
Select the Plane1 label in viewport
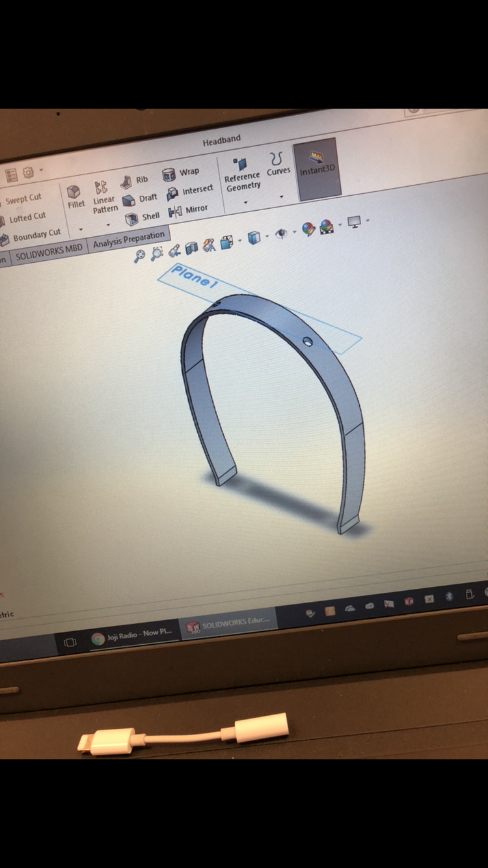coord(193,277)
